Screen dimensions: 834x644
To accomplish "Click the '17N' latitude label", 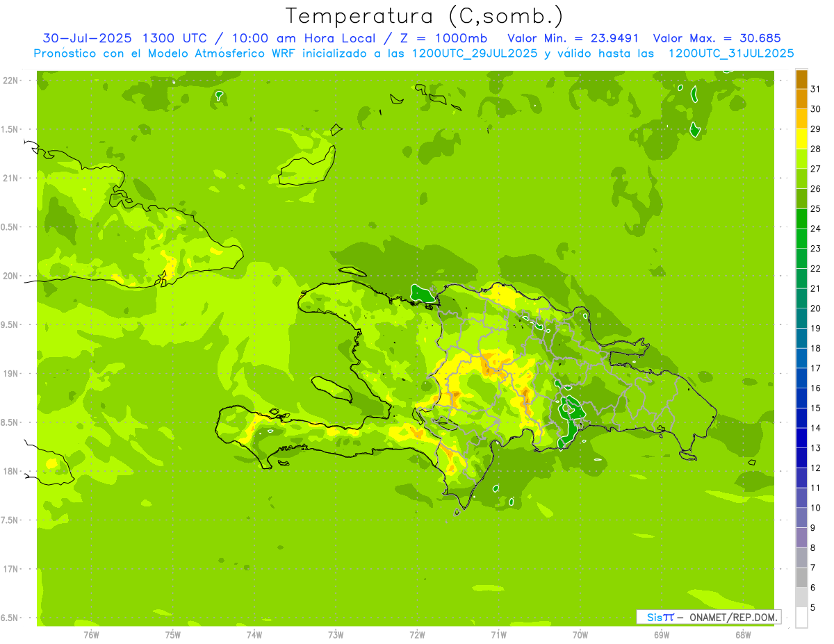I will coord(10,569).
